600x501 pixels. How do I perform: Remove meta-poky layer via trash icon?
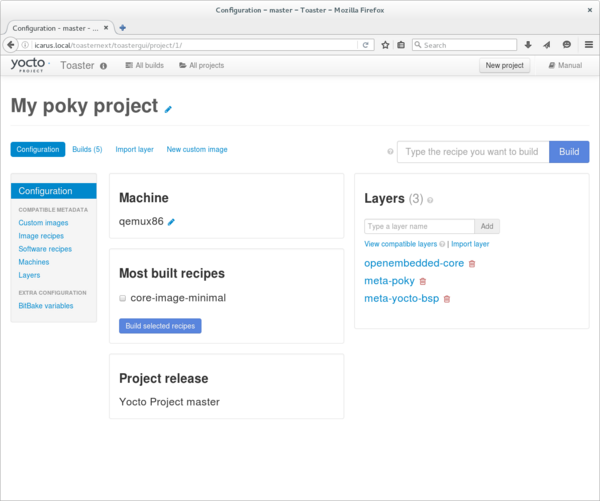423,281
